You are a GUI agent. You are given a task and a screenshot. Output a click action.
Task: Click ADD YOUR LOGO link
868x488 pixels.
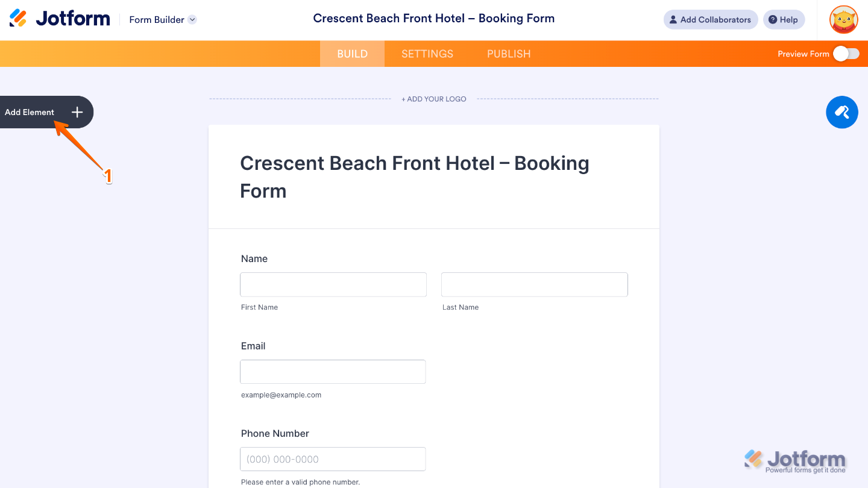pyautogui.click(x=434, y=98)
